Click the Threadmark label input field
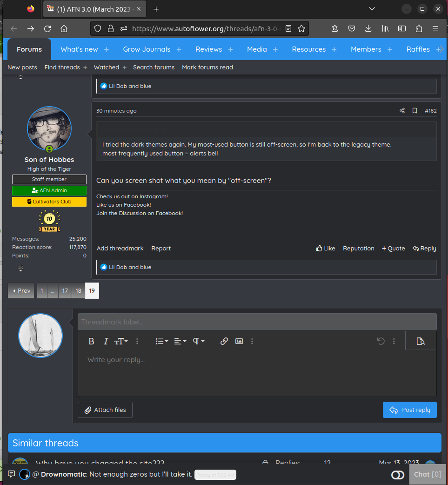This screenshot has height=485, width=448. tap(257, 322)
